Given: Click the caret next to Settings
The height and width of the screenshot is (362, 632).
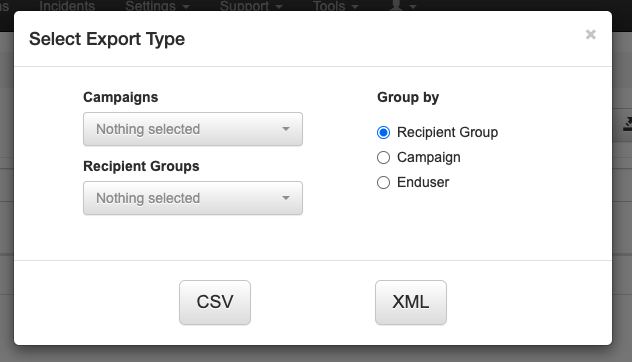Looking at the screenshot, I should pos(185,7).
